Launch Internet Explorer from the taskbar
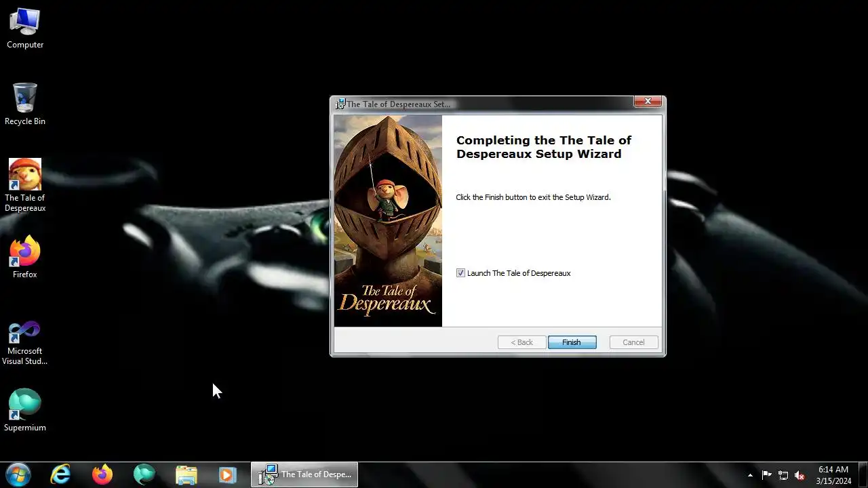The height and width of the screenshot is (488, 868). [x=60, y=474]
